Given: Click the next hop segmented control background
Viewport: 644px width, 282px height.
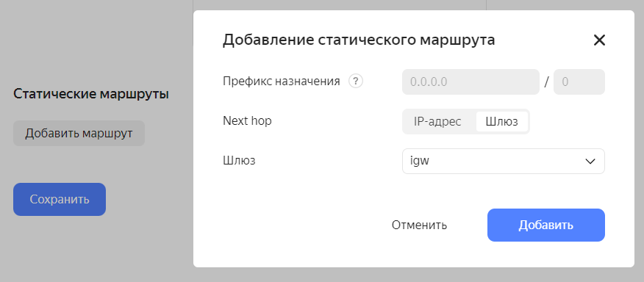Looking at the screenshot, I should (466, 121).
